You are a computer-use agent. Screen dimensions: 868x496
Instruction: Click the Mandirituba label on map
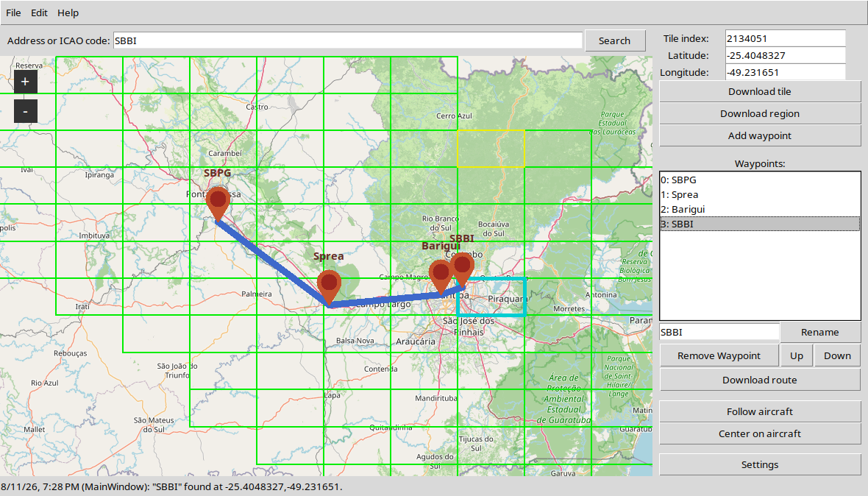[x=436, y=398]
